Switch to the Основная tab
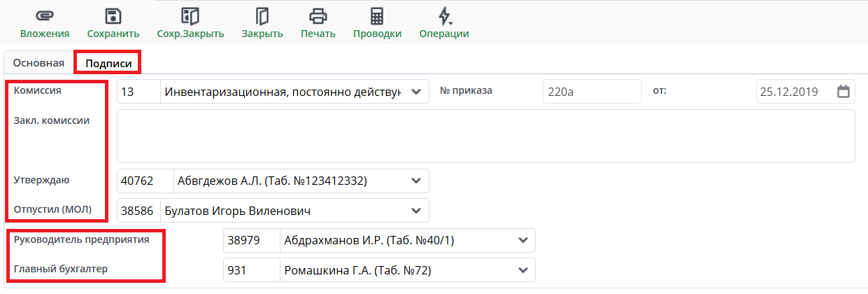Viewport: 868px width, 294px height. [x=38, y=63]
